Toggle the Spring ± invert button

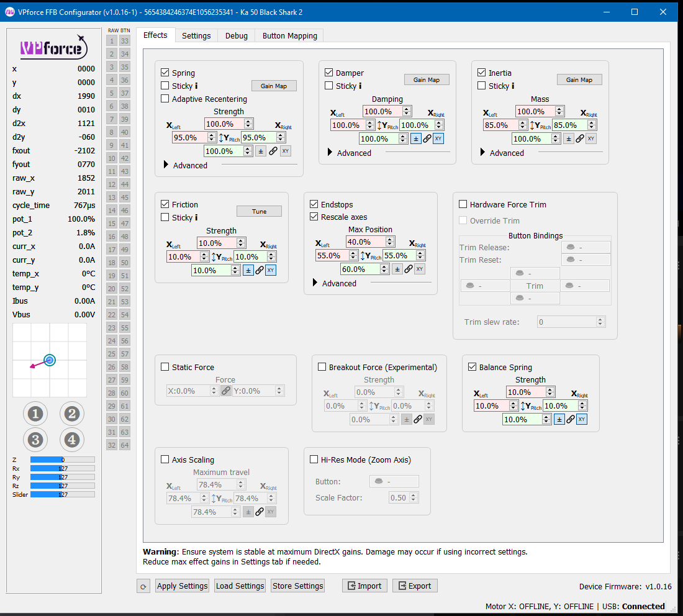(261, 151)
